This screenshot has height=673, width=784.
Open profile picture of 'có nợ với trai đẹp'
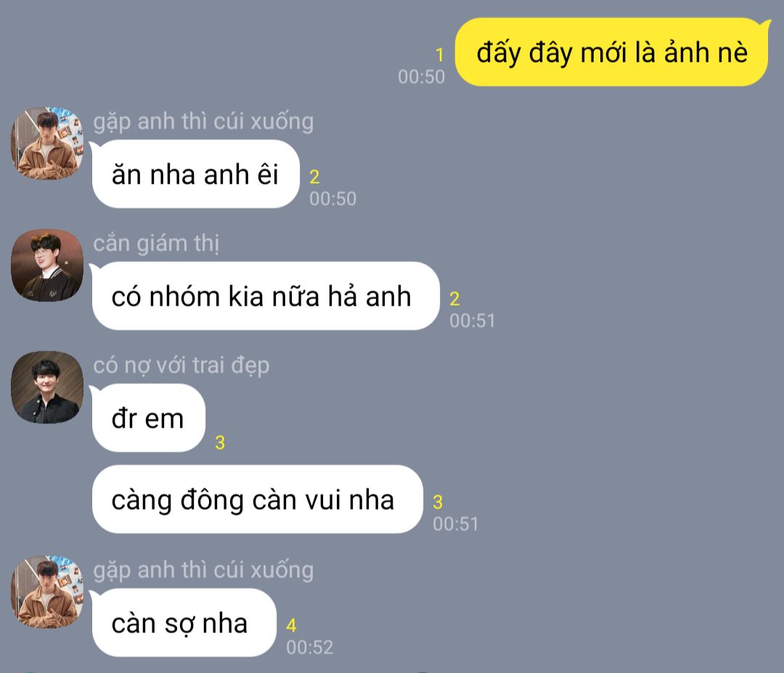(x=47, y=387)
